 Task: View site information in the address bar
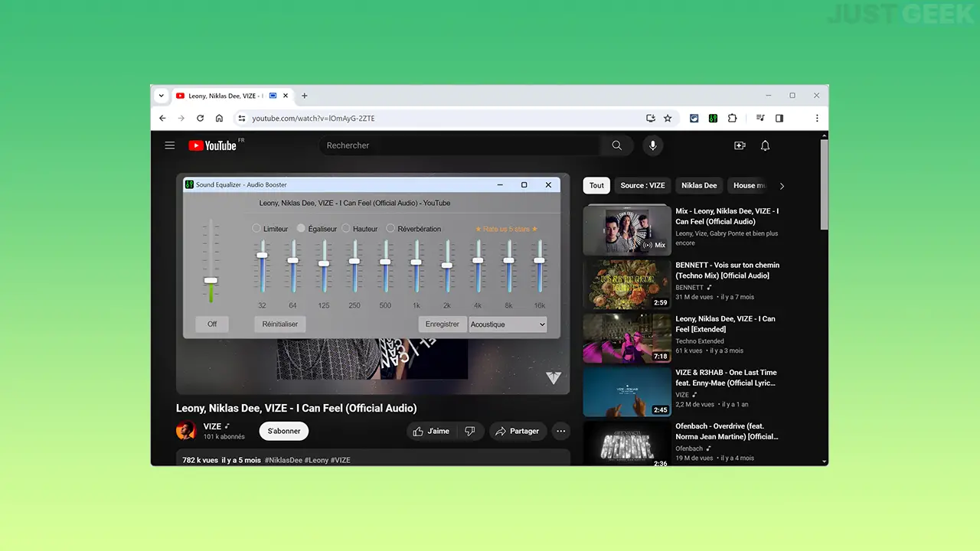pos(242,119)
